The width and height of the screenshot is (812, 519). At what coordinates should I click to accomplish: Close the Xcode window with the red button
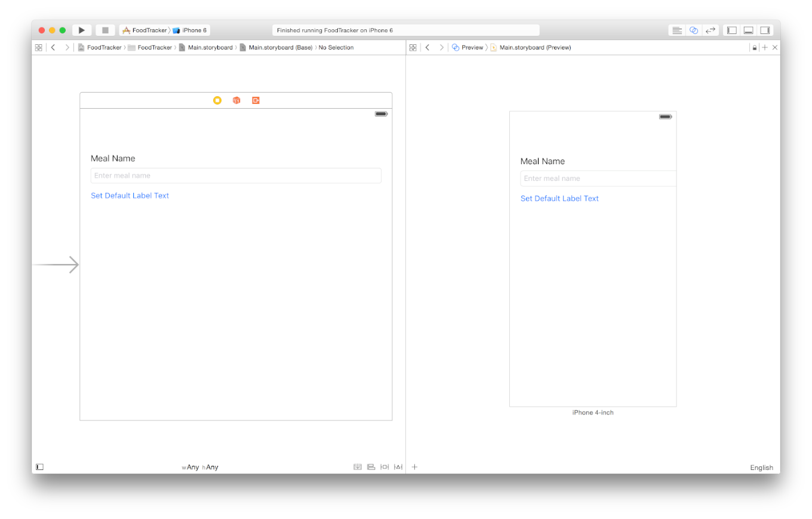pos(42,30)
